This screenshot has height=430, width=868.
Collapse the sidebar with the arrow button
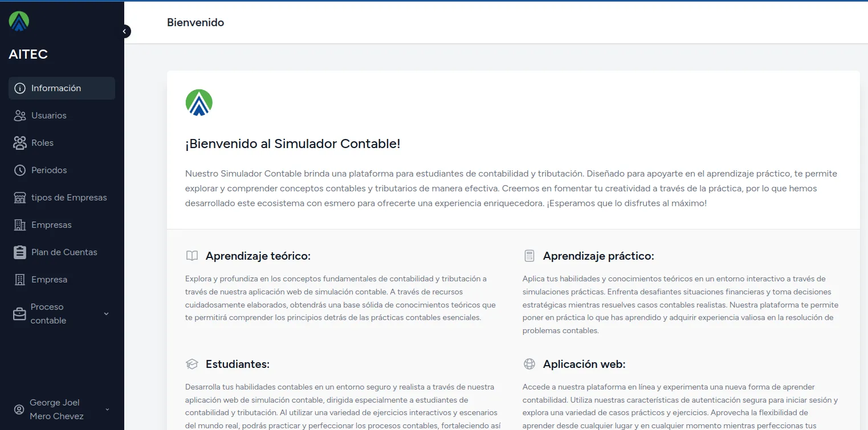coord(125,31)
